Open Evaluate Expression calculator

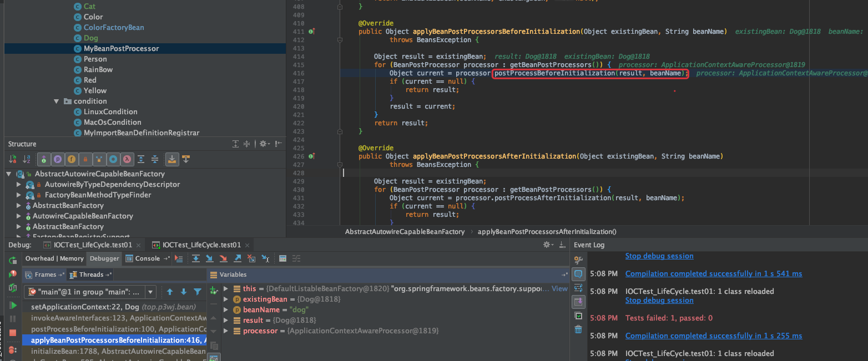pyautogui.click(x=282, y=258)
